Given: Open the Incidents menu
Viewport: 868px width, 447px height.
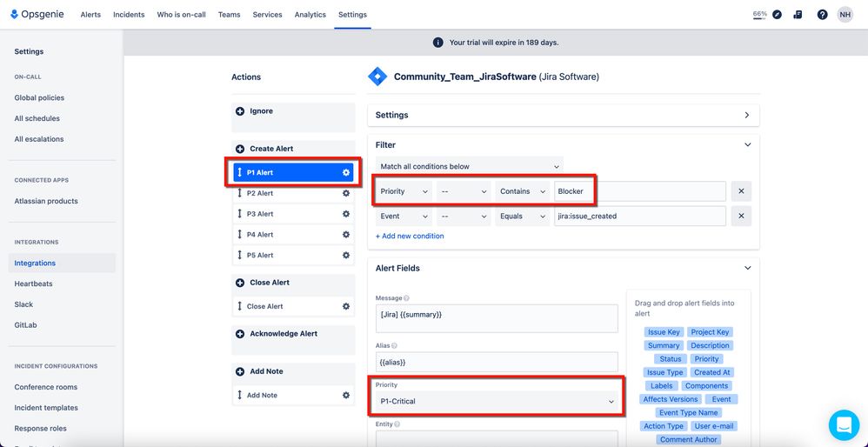Looking at the screenshot, I should point(129,15).
